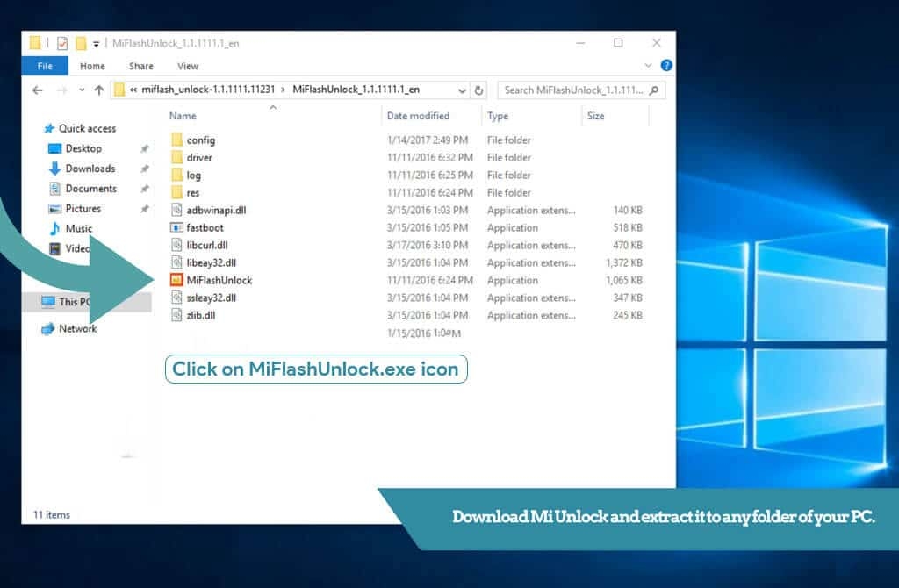Open Pictures in the navigation pane
The width and height of the screenshot is (899, 588).
coord(83,209)
